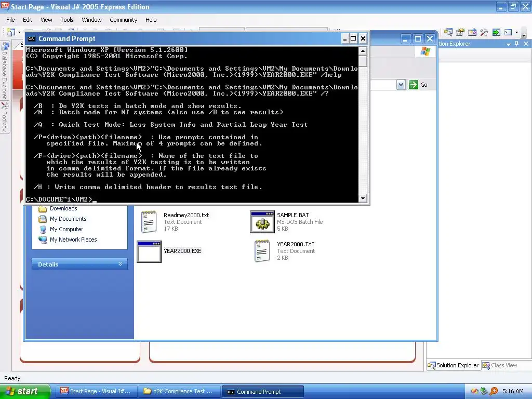Open the Solution Explorer panel's window position dropdown

point(508,44)
